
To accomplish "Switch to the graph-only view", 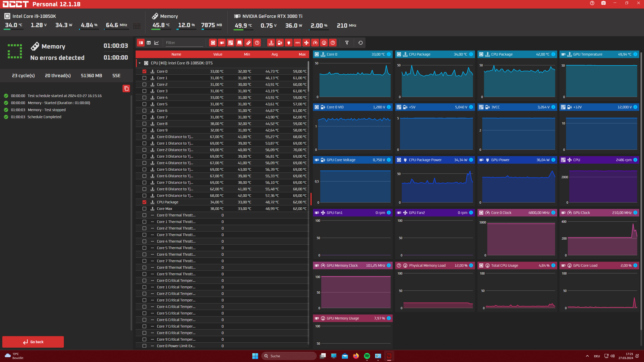I will click(156, 43).
